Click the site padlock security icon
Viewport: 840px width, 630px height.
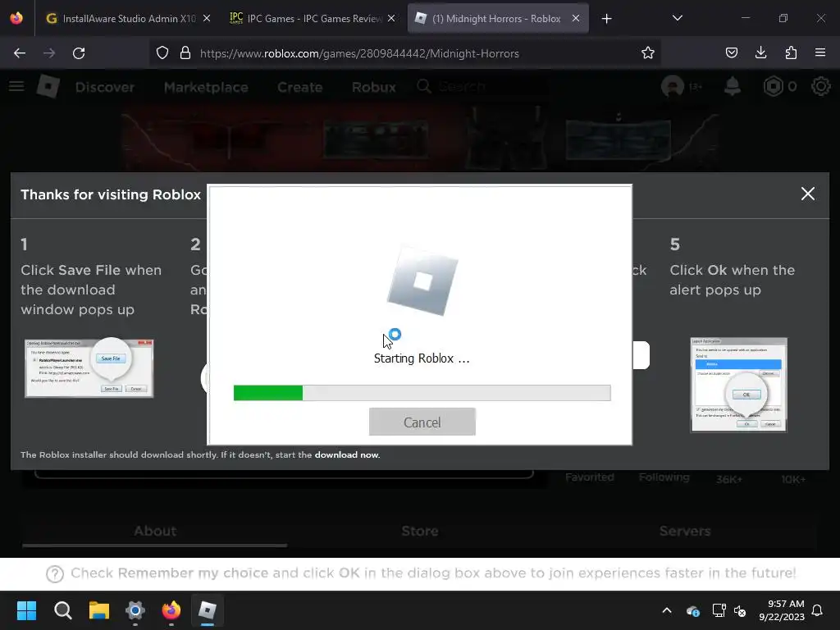(185, 53)
